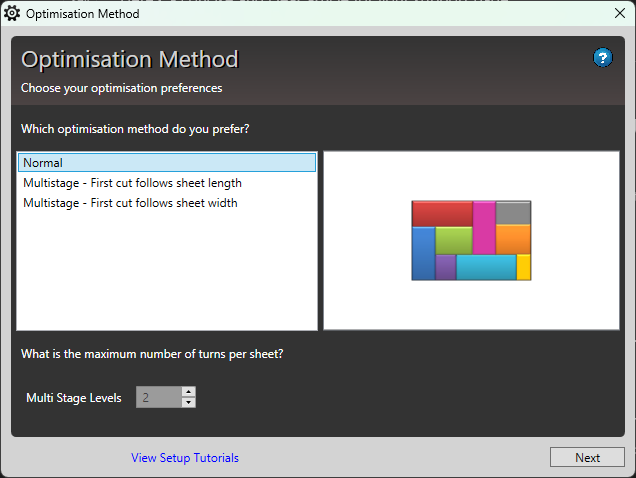
Task: Click the yellow block in preview diagram
Action: (x=523, y=267)
